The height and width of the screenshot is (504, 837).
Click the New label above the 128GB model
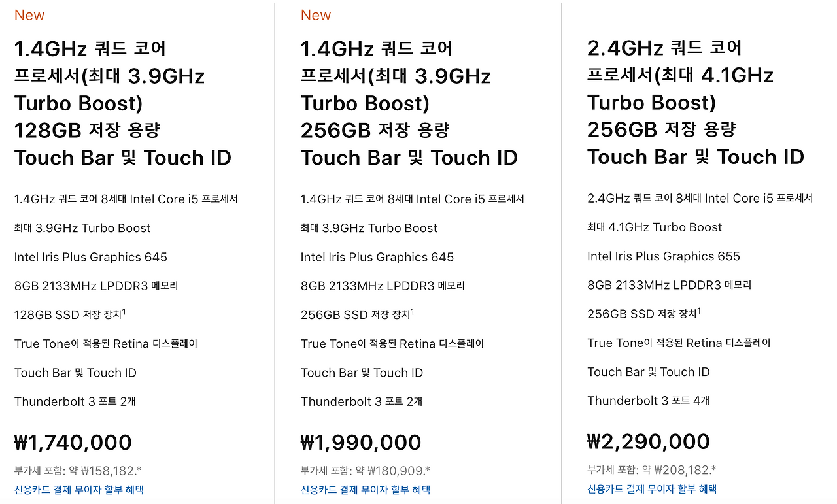(x=29, y=15)
